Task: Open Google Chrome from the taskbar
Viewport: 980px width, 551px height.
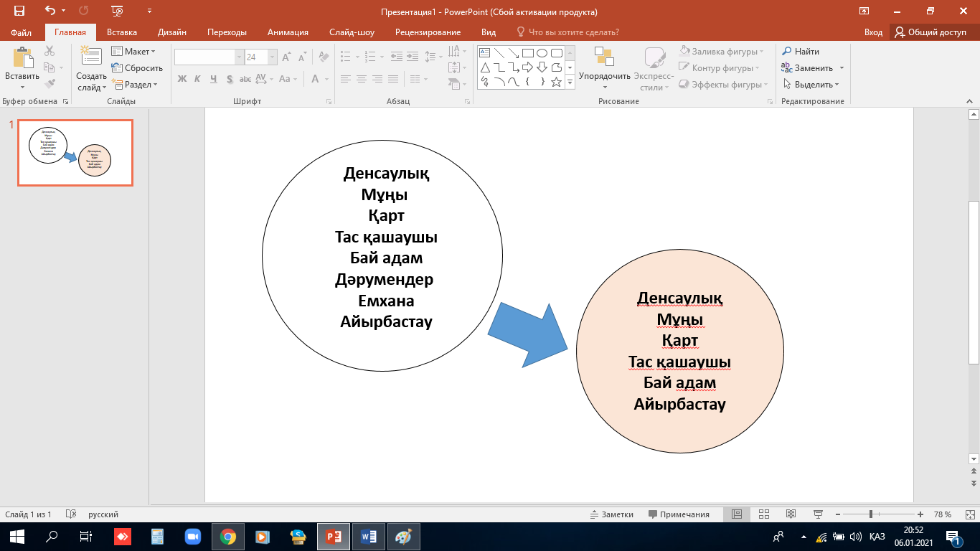Action: coord(228,537)
